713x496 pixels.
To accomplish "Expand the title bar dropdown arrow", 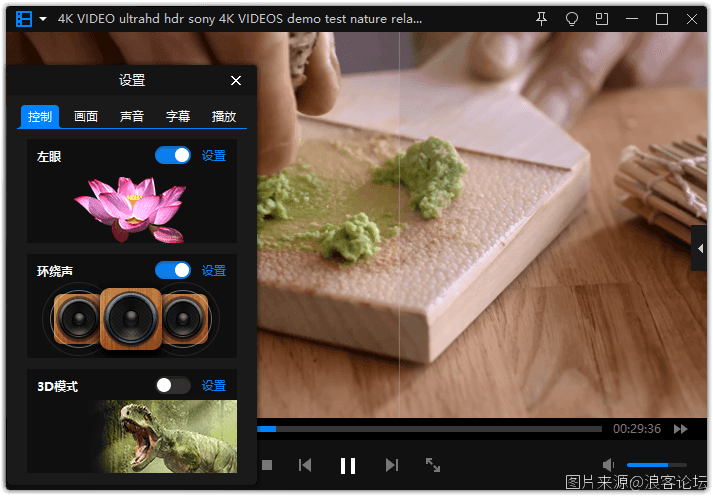I will (x=43, y=19).
